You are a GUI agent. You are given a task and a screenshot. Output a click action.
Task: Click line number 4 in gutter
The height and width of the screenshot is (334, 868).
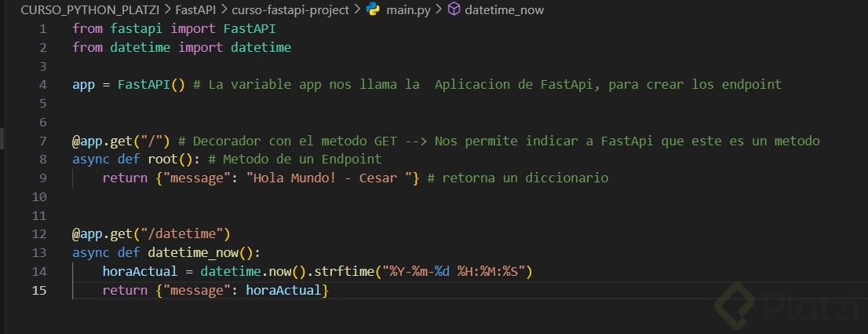pos(43,85)
